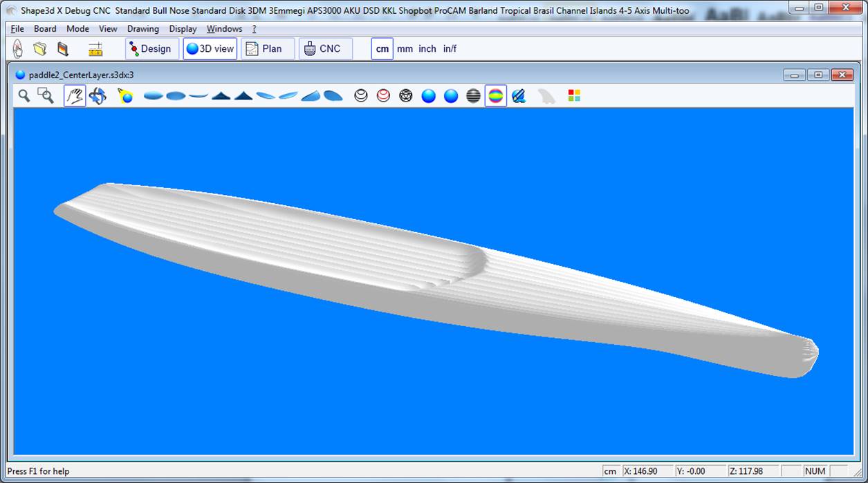Select the magnifier zoom tool
The image size is (868, 483).
pyautogui.click(x=24, y=96)
